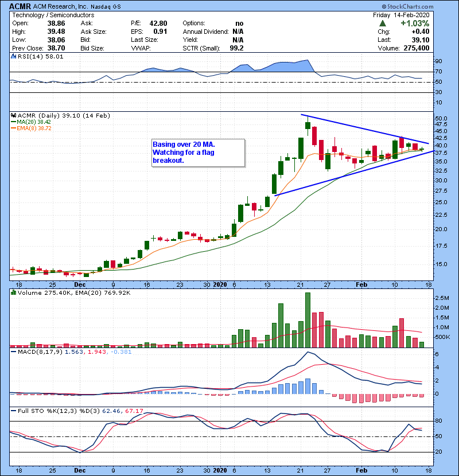459x476 pixels.
Task: Click the RSI(14) line icon
Action: (14, 56)
